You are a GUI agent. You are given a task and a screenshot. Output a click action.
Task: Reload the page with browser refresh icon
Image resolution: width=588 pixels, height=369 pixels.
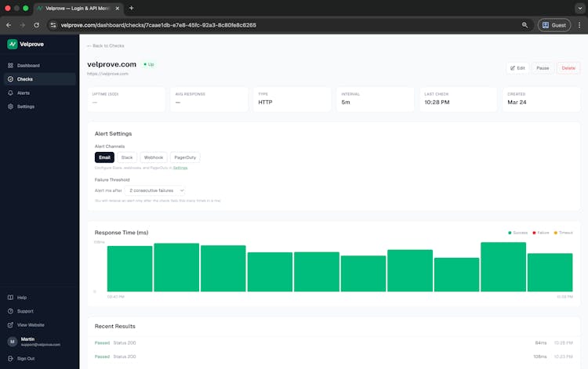(36, 25)
